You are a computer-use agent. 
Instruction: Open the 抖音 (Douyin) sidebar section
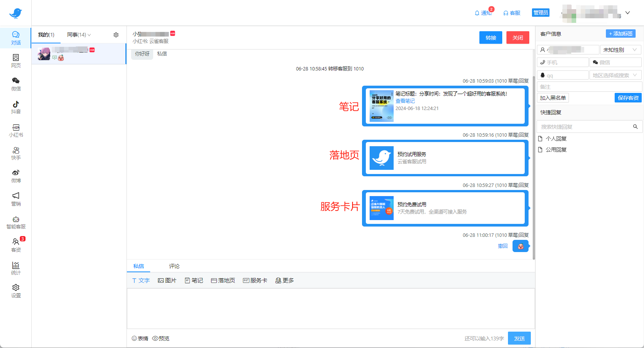coord(16,107)
